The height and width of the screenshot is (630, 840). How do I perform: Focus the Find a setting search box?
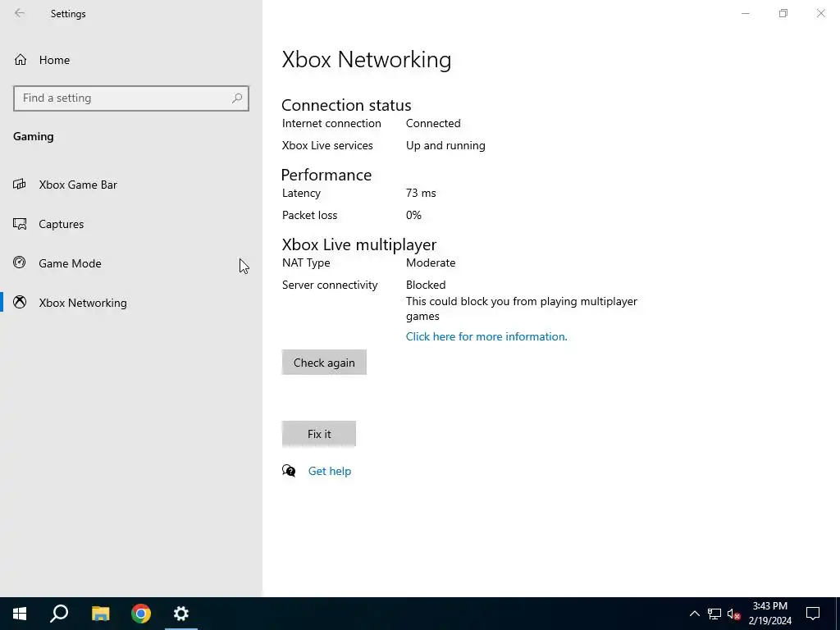pyautogui.click(x=131, y=98)
